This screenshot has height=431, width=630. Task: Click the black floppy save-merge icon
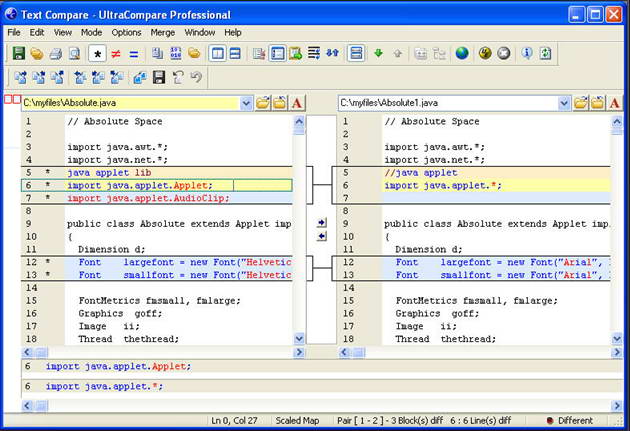tap(159, 77)
